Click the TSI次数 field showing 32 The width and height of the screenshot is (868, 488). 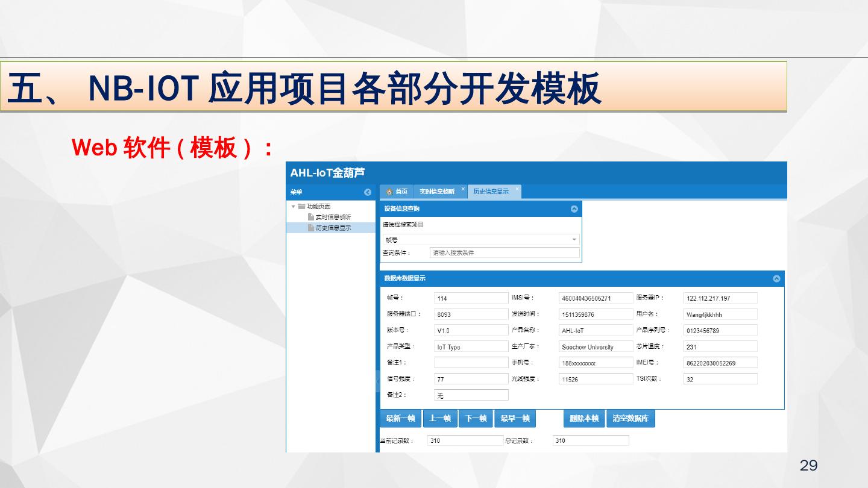[x=721, y=379]
